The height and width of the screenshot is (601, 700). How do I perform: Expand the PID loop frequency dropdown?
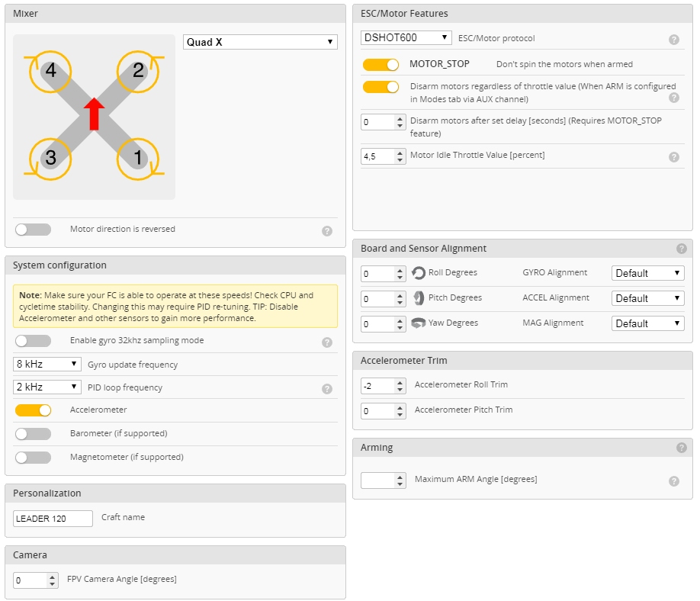tap(47, 387)
